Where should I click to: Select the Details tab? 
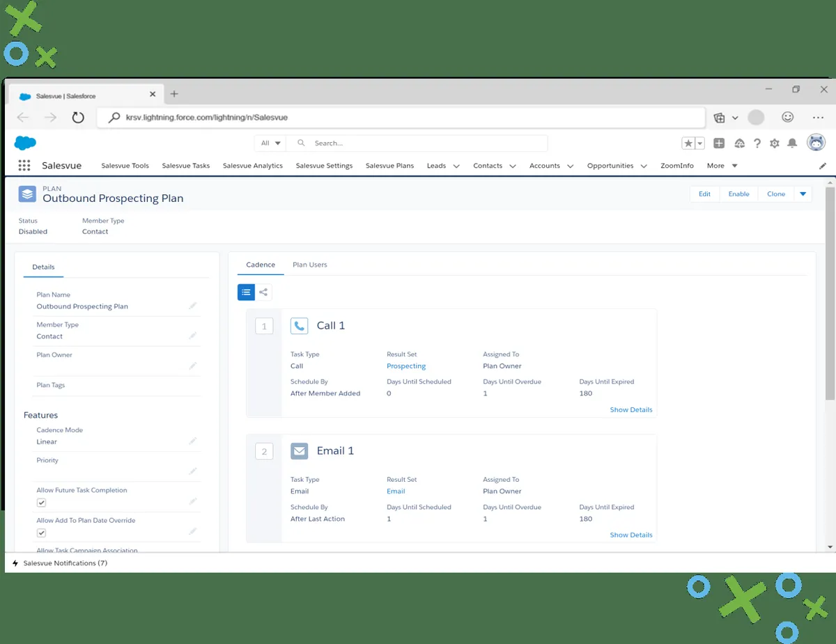43,267
